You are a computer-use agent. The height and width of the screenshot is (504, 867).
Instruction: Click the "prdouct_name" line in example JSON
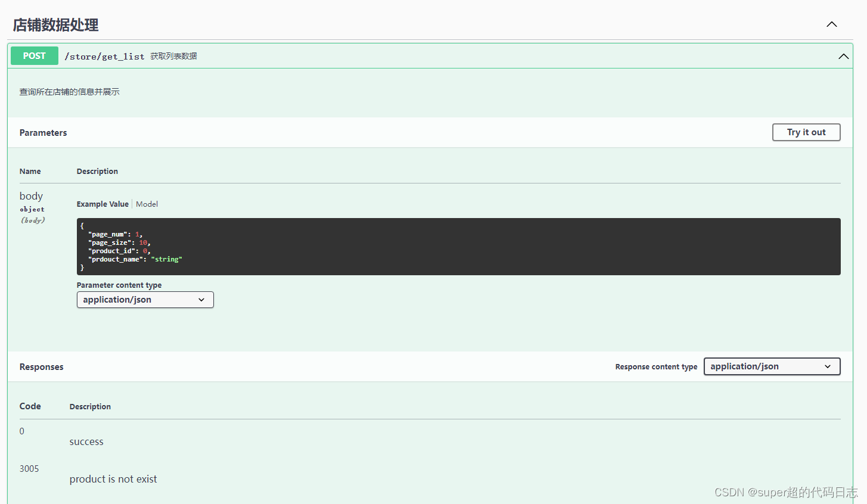[x=135, y=259]
